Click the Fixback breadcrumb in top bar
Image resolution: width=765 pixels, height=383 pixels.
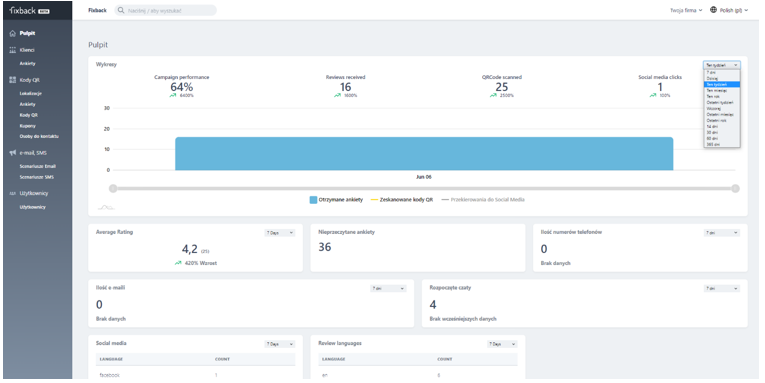point(97,10)
